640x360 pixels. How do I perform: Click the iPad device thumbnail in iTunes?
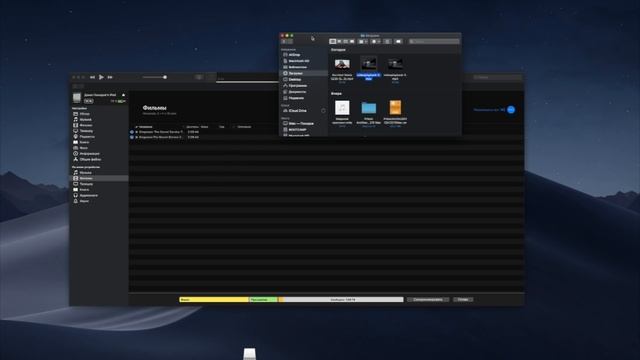[x=77, y=98]
